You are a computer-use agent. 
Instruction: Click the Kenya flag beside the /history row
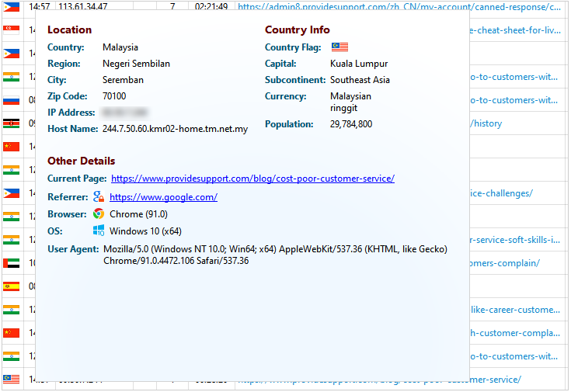click(x=12, y=123)
